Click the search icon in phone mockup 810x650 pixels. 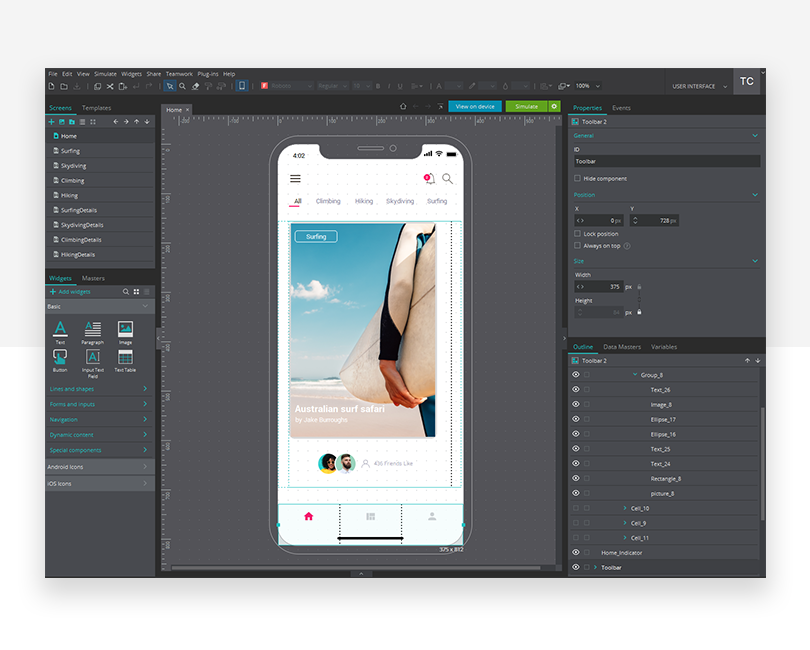point(447,179)
